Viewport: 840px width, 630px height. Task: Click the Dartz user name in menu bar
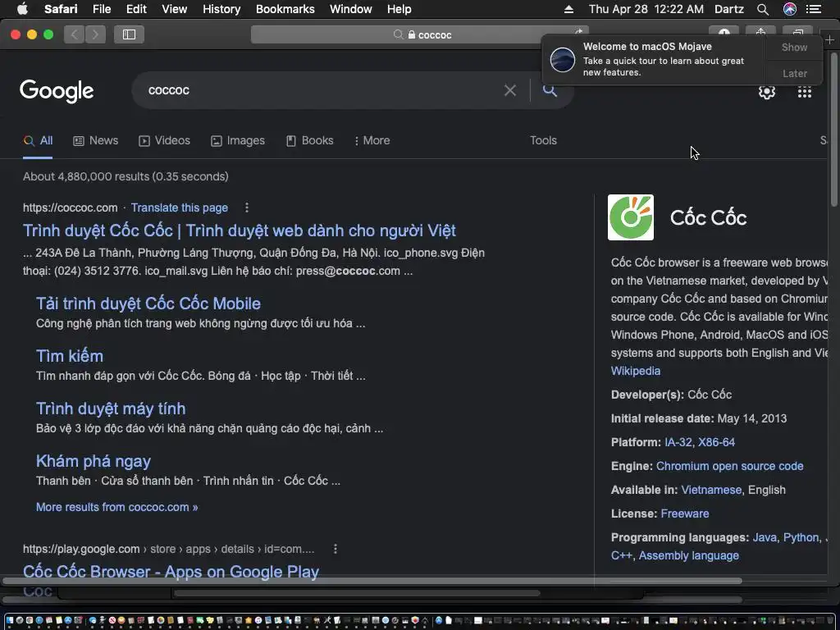coord(729,9)
